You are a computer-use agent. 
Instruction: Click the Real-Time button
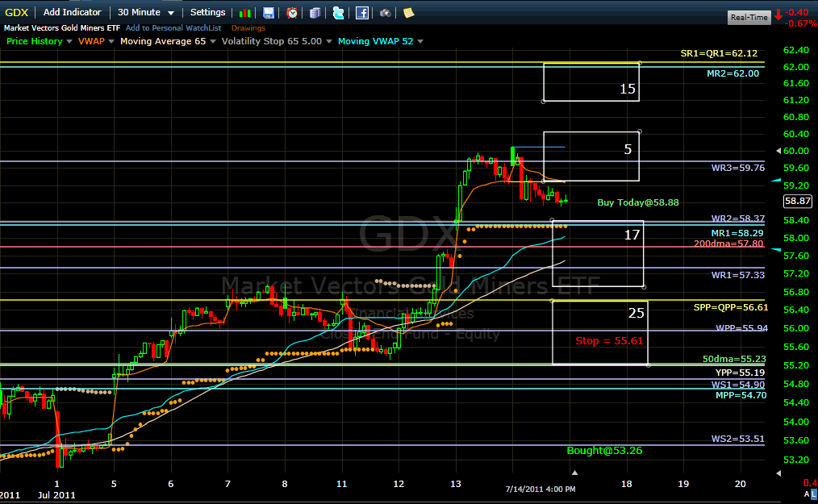point(749,17)
